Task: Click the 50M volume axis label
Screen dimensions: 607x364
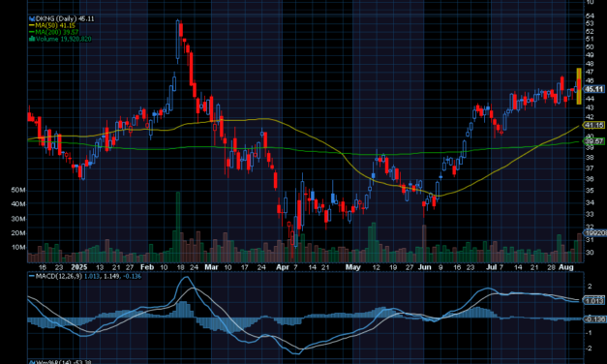Action: (18, 190)
